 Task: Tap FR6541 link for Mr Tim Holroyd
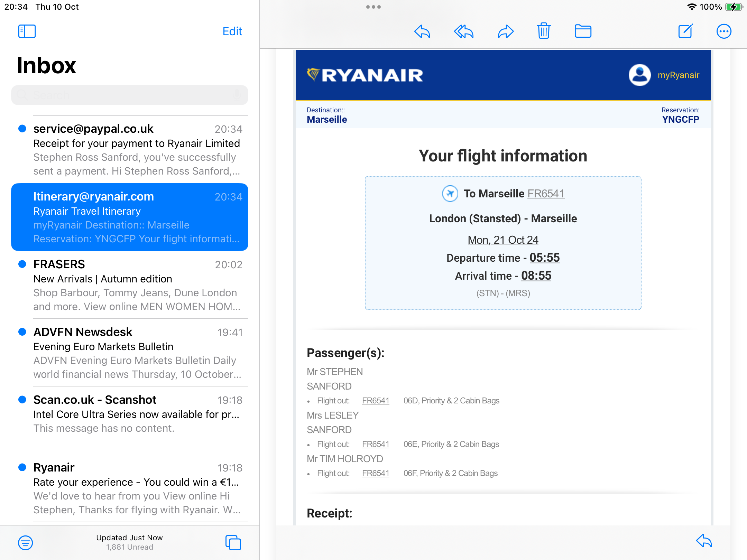(376, 473)
